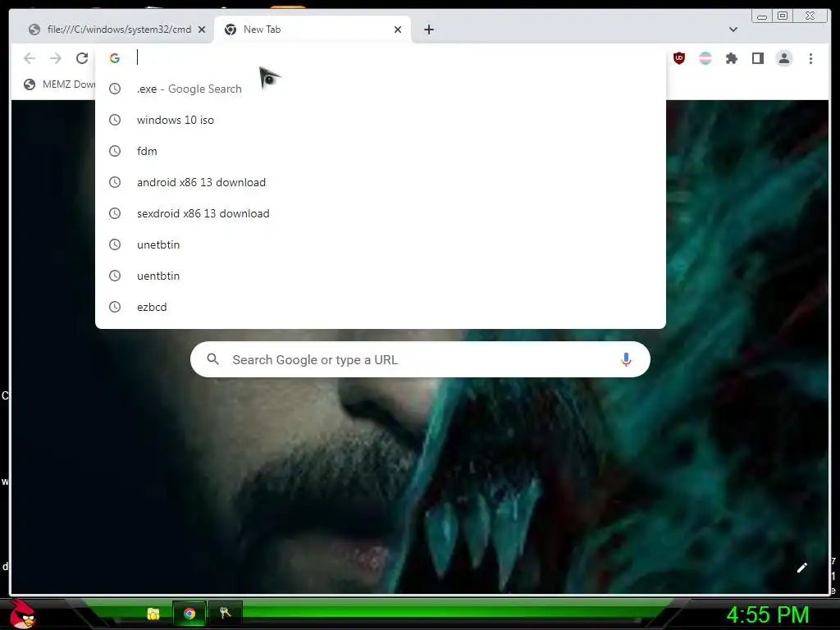
Task: Click the clock icon beside 'windows 10 iso'
Action: tap(115, 120)
